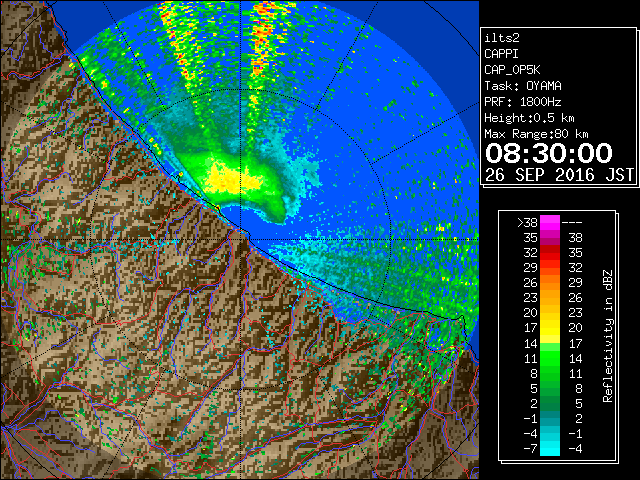Viewport: 640px width, 480px height.
Task: Select the 'CAP_OP5K' product name text
Action: pyautogui.click(x=512, y=70)
